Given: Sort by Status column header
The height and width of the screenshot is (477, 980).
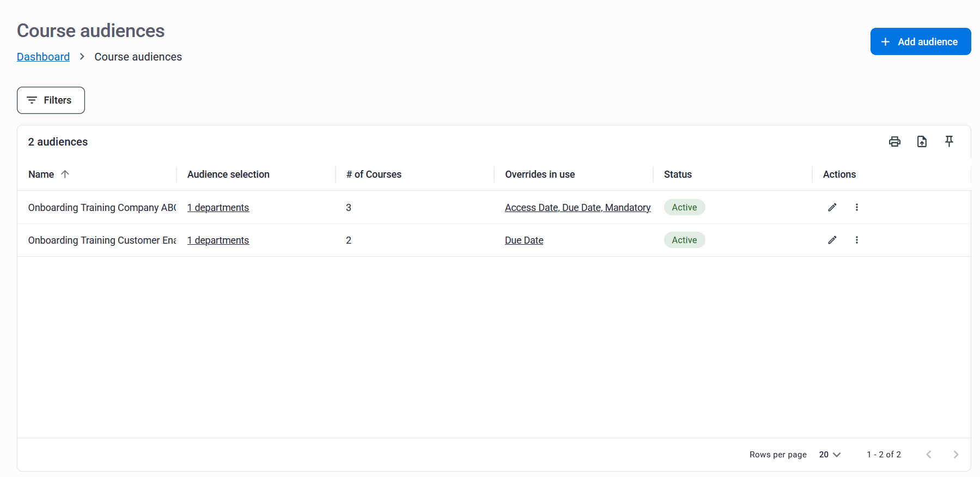Looking at the screenshot, I should (678, 174).
